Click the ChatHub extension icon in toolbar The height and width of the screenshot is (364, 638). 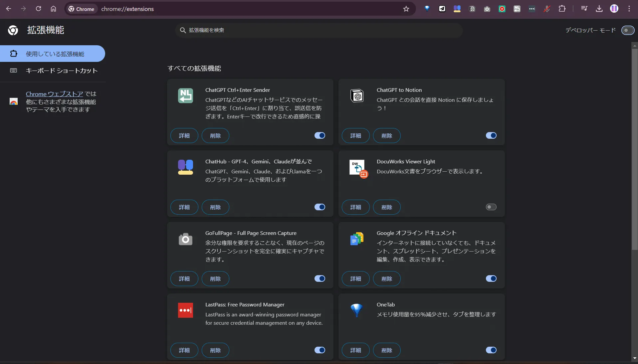click(457, 9)
